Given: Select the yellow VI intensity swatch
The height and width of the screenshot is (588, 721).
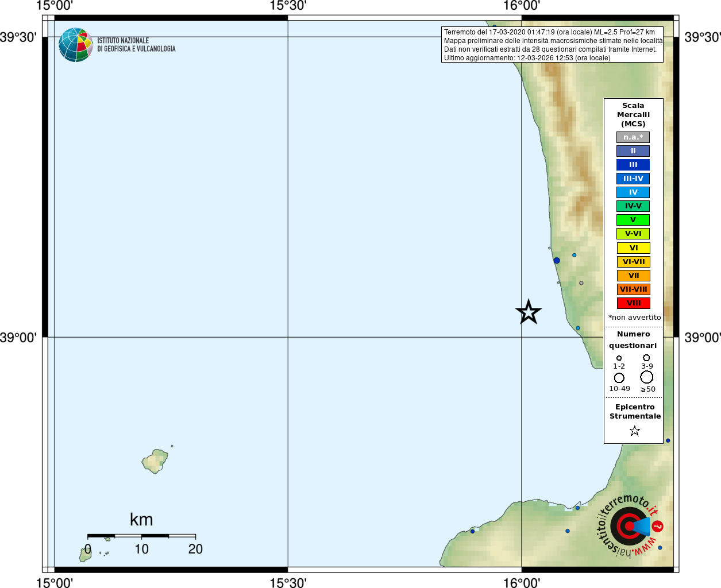Looking at the screenshot, I should 634,248.
